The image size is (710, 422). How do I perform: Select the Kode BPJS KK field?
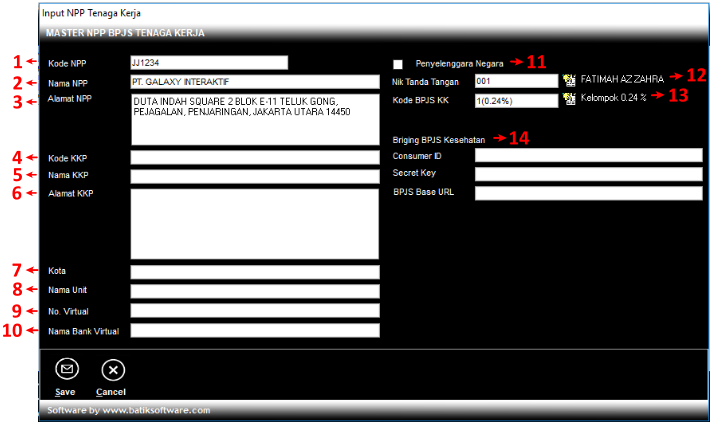click(516, 100)
